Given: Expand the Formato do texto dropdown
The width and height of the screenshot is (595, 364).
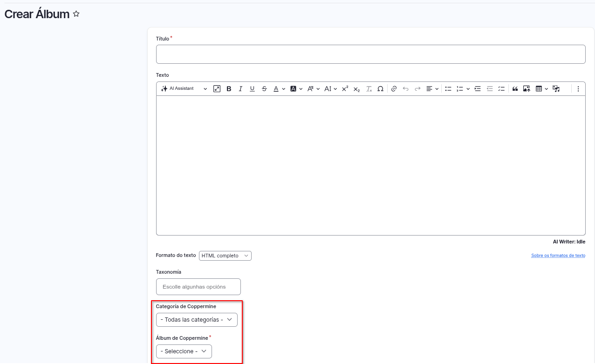Looking at the screenshot, I should click(225, 256).
